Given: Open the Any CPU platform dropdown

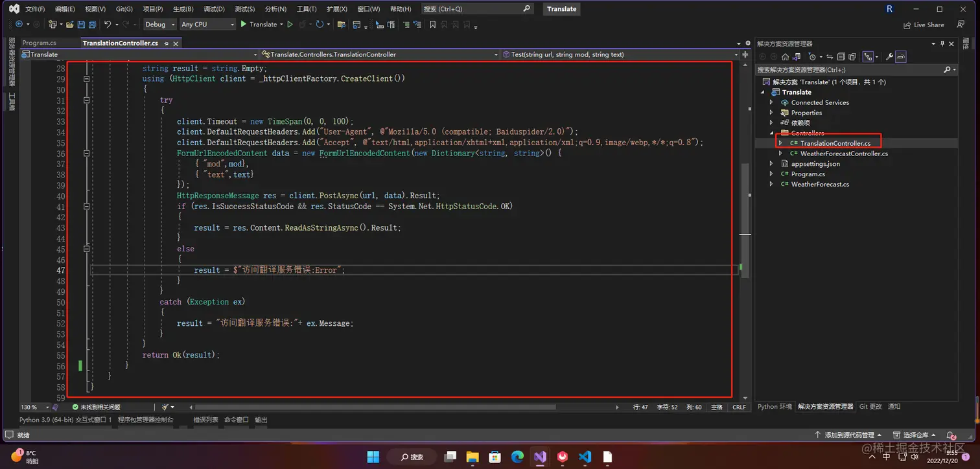Looking at the screenshot, I should pyautogui.click(x=207, y=24).
